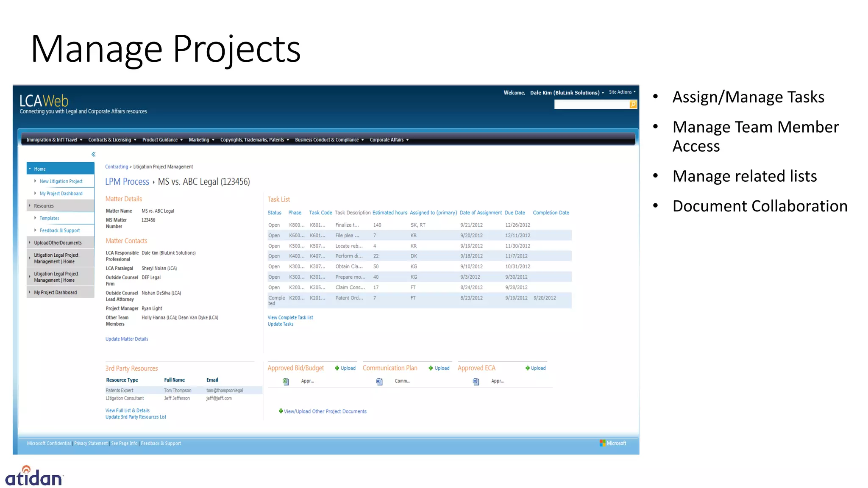Sort task list by Status column
The height and width of the screenshot is (488, 868).
[274, 213]
